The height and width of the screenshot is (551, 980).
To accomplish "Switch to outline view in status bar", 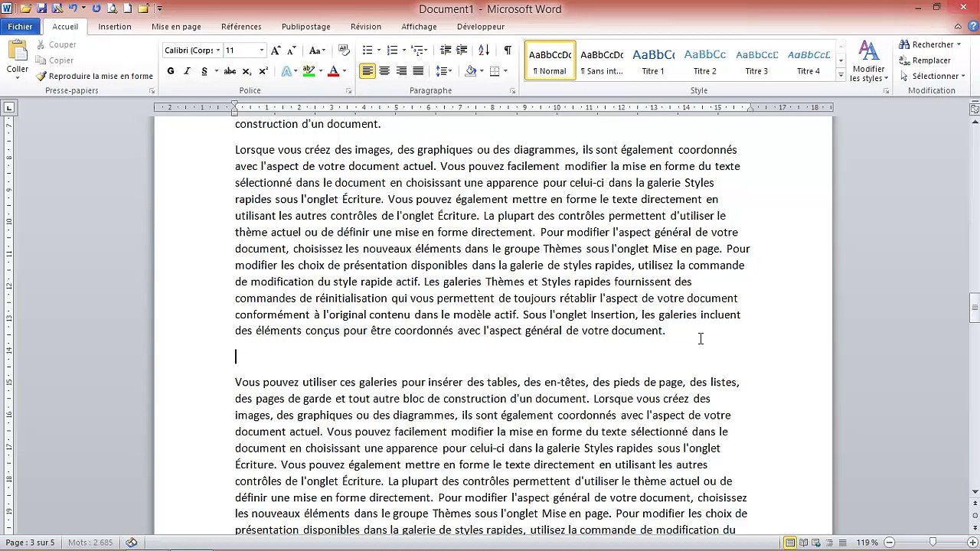I will click(x=829, y=543).
